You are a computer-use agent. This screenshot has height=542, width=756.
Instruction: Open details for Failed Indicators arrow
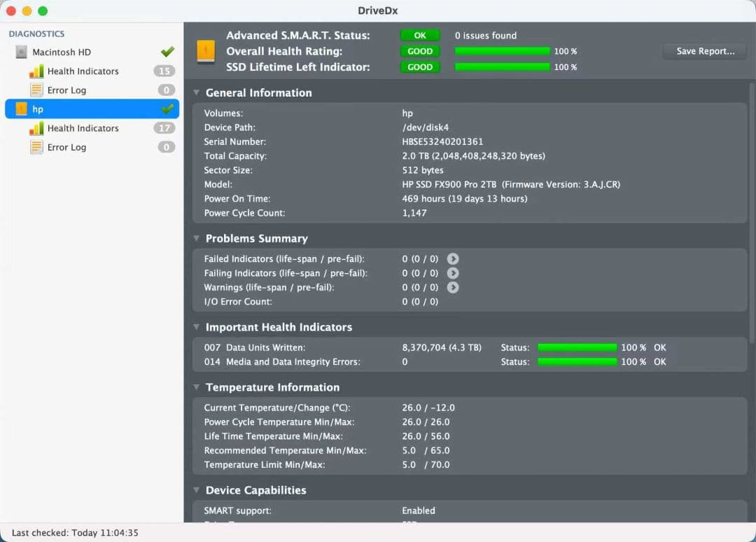click(x=453, y=258)
